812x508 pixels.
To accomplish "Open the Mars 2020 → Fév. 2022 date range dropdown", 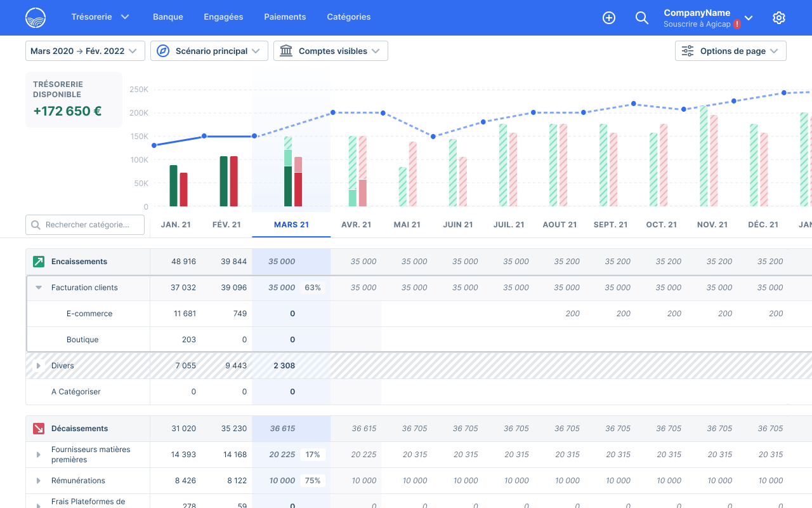I will 85,51.
